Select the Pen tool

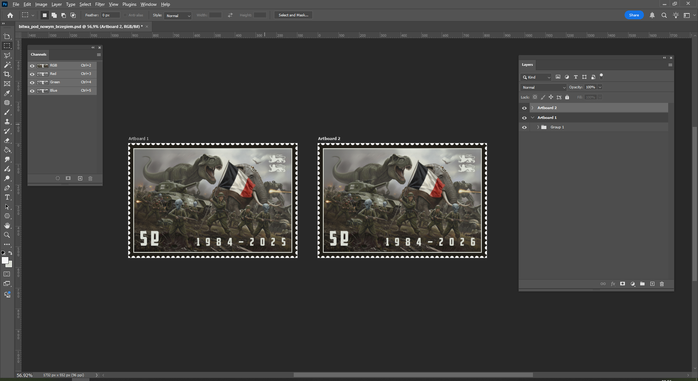[x=7, y=188]
